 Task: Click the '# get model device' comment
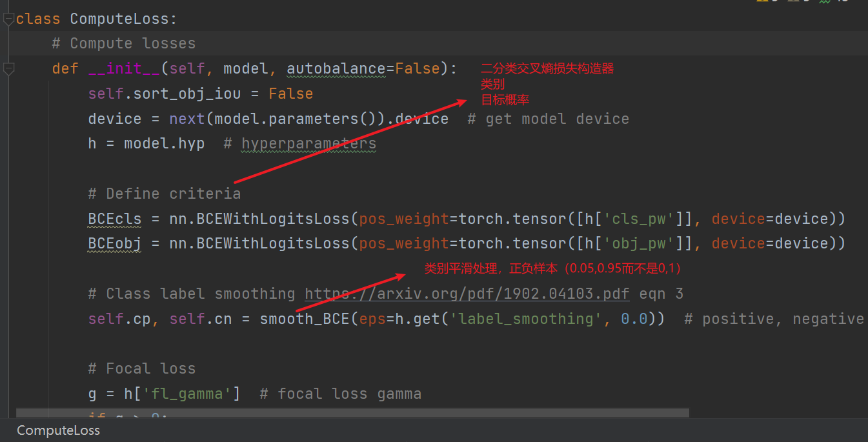coord(548,119)
